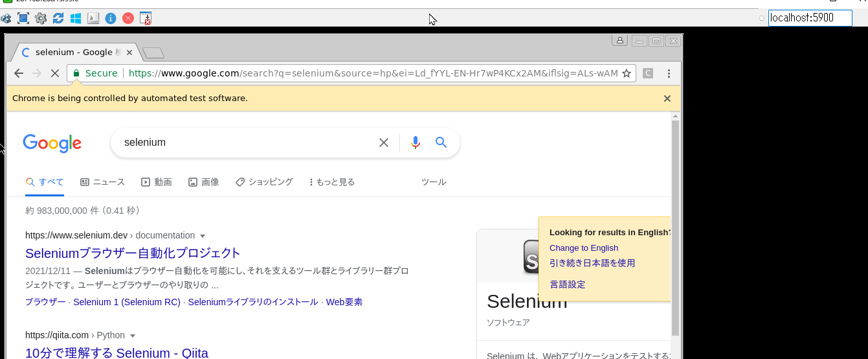This screenshot has height=359, width=868.
Task: Open 言語設定 link
Action: pos(568,284)
